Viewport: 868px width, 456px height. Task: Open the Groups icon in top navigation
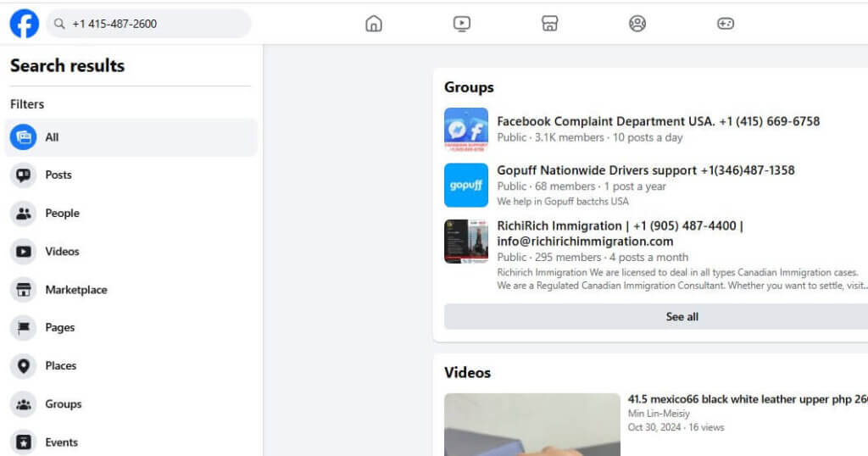point(637,24)
